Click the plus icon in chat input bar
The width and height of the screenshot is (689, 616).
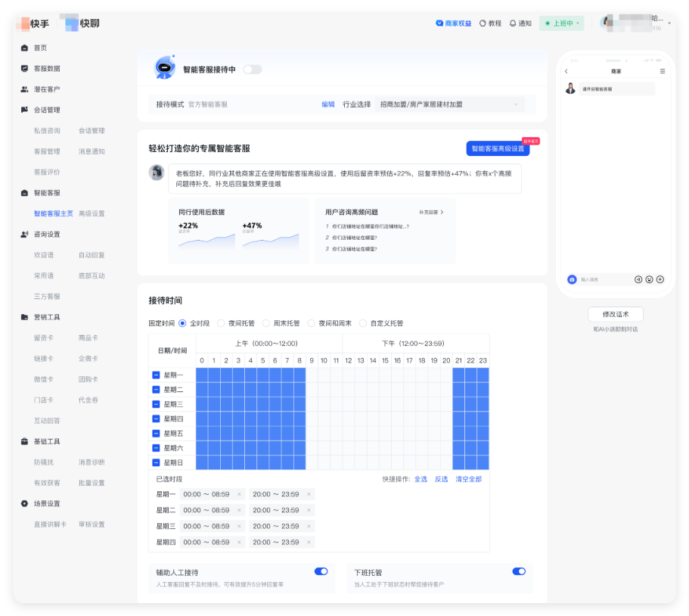[x=660, y=279]
